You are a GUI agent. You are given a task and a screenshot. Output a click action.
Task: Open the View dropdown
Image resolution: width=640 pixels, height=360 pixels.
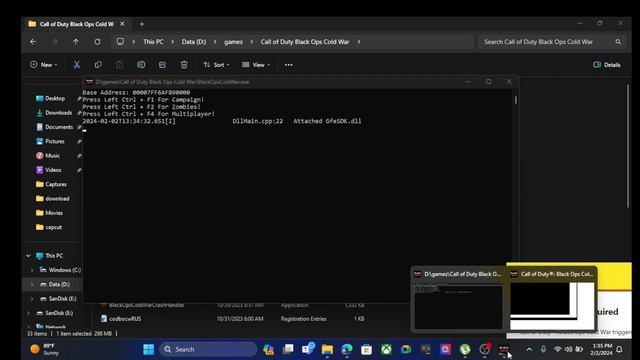coord(256,65)
